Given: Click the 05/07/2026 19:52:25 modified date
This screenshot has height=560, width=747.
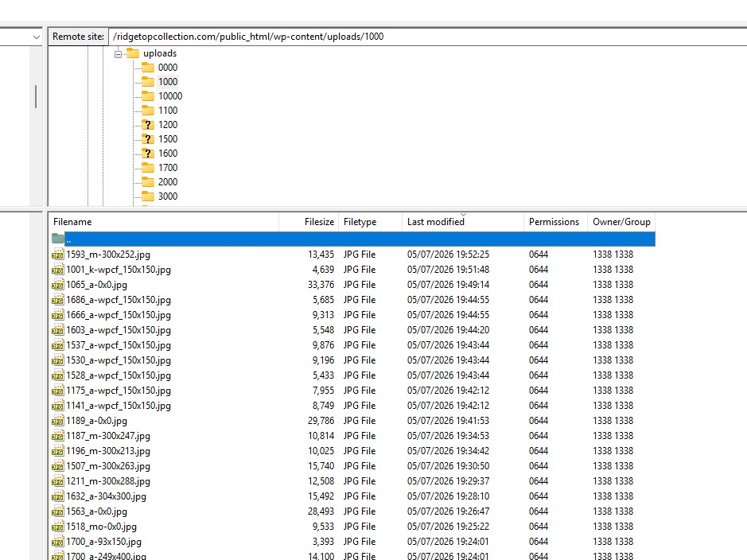Looking at the screenshot, I should click(x=448, y=255).
